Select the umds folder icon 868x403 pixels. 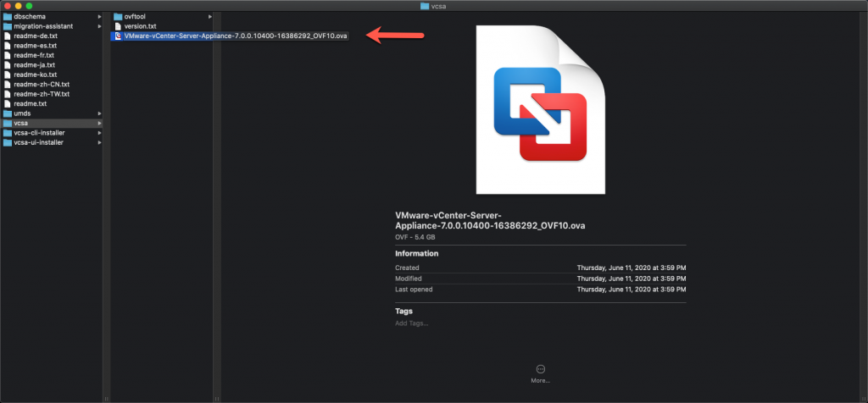[x=8, y=113]
